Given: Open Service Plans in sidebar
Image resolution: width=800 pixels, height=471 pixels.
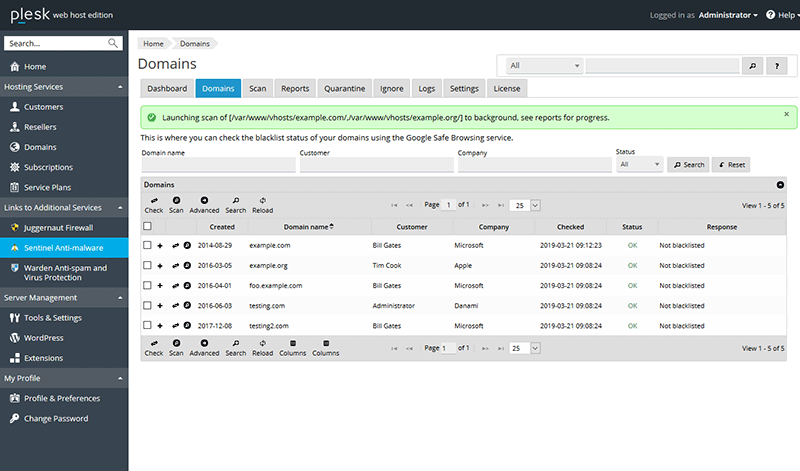Looking at the screenshot, I should [x=47, y=187].
